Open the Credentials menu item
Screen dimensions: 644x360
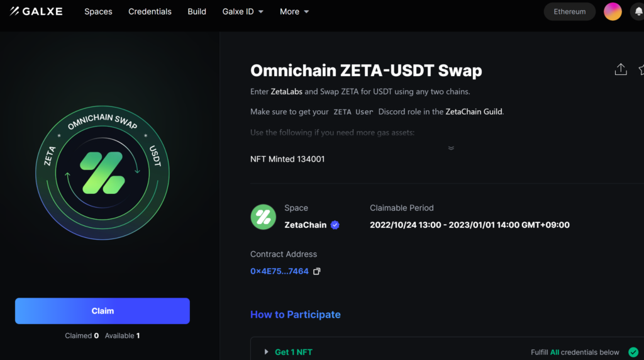pos(150,11)
